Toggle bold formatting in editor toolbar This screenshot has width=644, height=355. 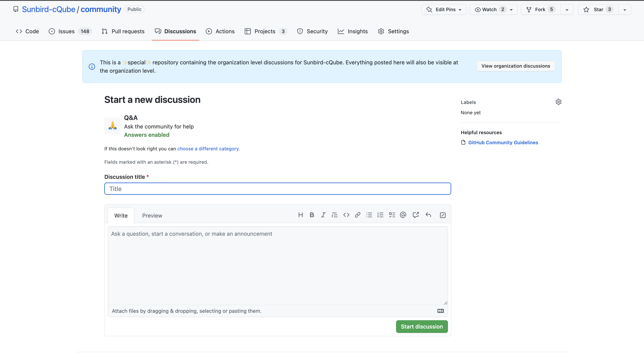312,215
